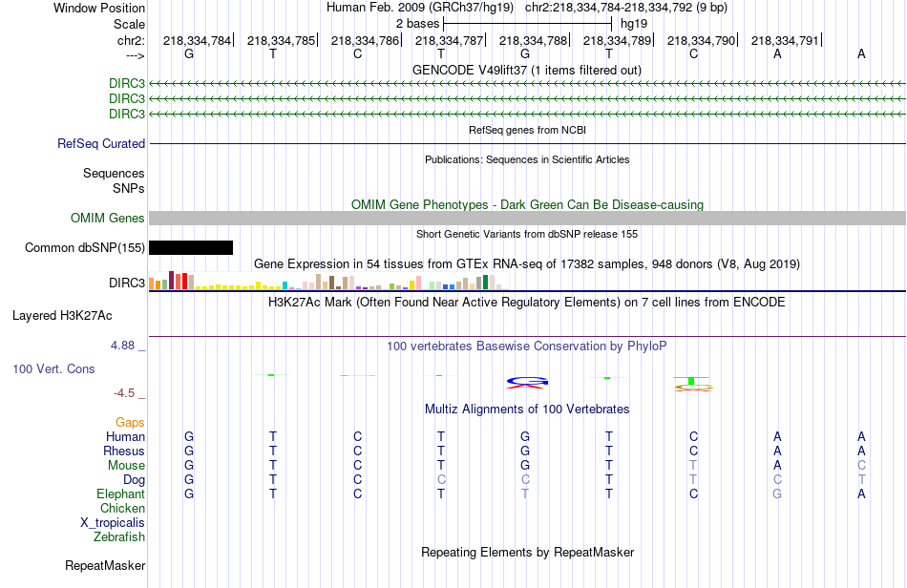The height and width of the screenshot is (588, 907).
Task: Click the DIRC3 label beside GTEx bars
Action: (x=127, y=283)
